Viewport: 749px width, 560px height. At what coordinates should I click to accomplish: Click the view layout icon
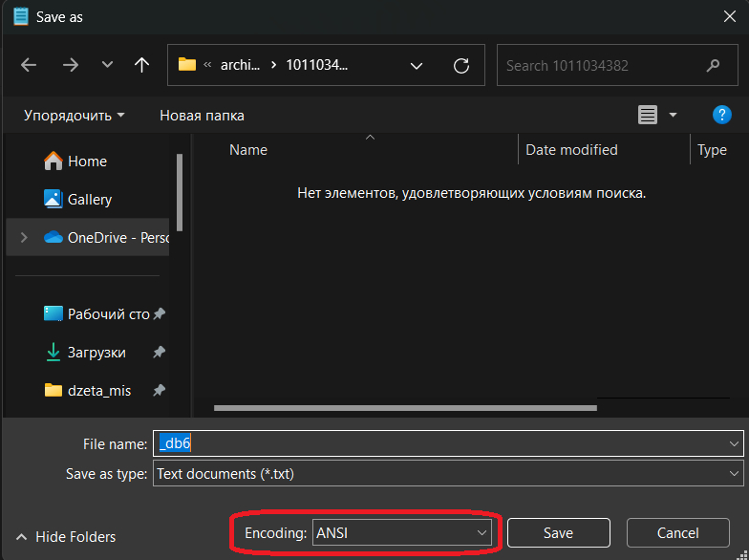point(648,115)
